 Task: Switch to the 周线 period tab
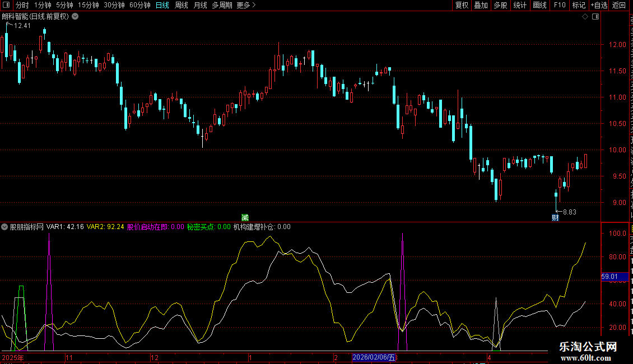181,5
